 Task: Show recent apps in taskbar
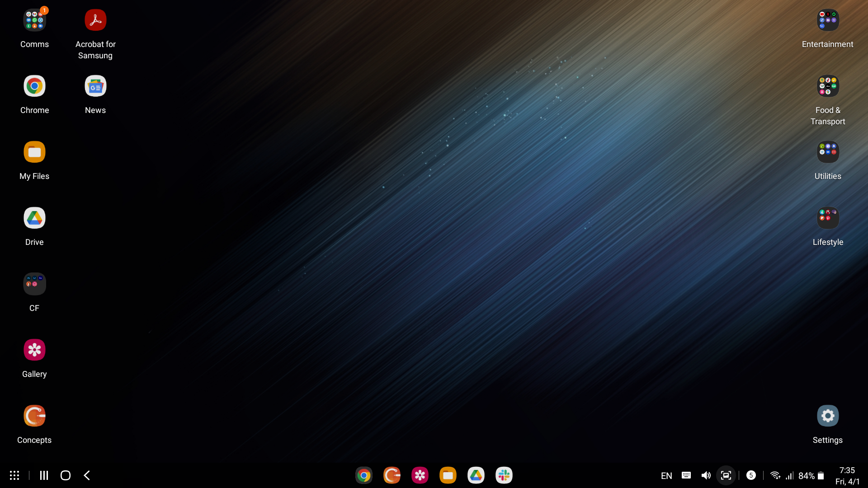[44, 475]
